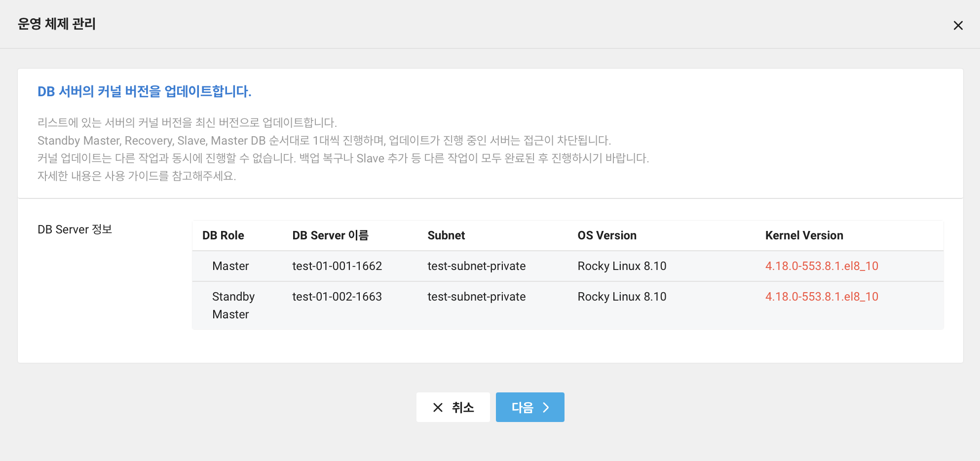Screen dimensions: 980x461
Task: Click the DB Server 이름 column header
Action: [330, 235]
